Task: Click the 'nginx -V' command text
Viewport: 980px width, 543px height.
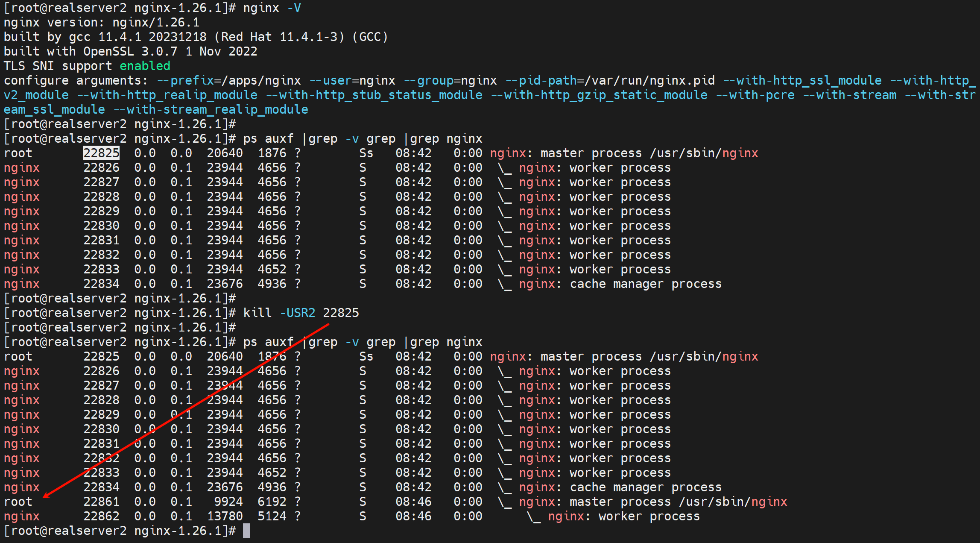Action: pyautogui.click(x=272, y=8)
